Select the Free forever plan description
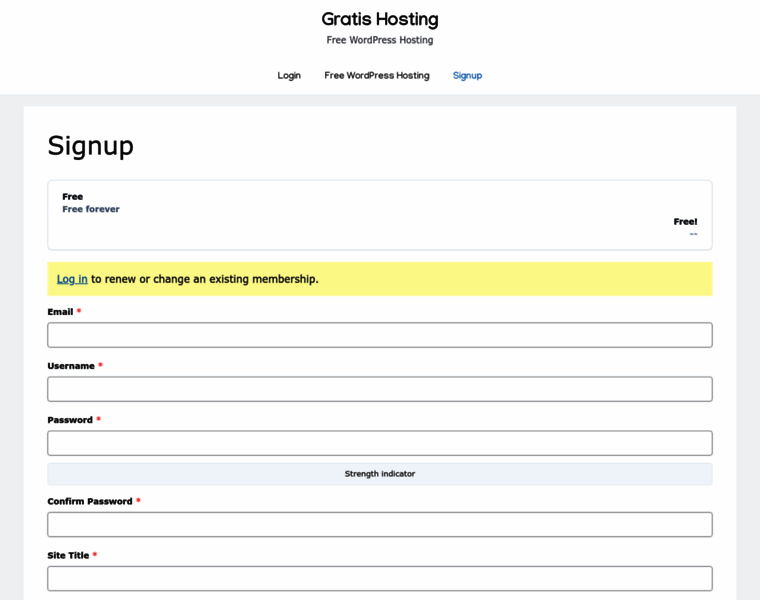 click(x=91, y=209)
